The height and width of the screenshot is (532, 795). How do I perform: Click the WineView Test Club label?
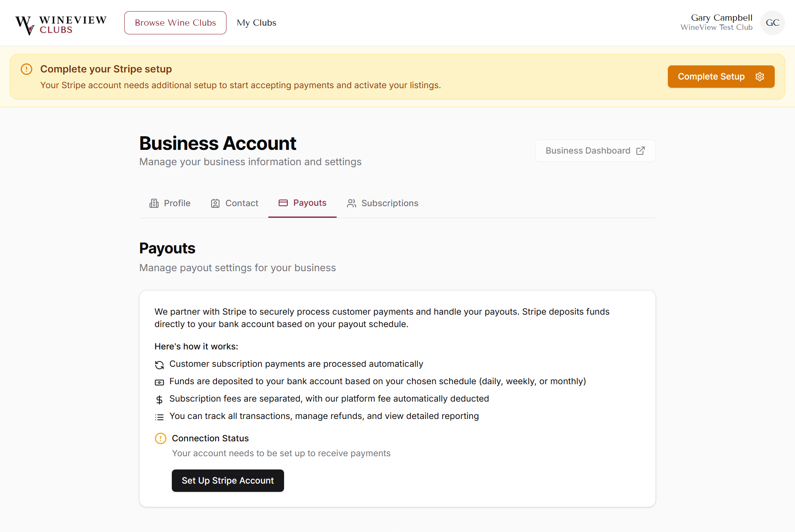click(x=716, y=27)
